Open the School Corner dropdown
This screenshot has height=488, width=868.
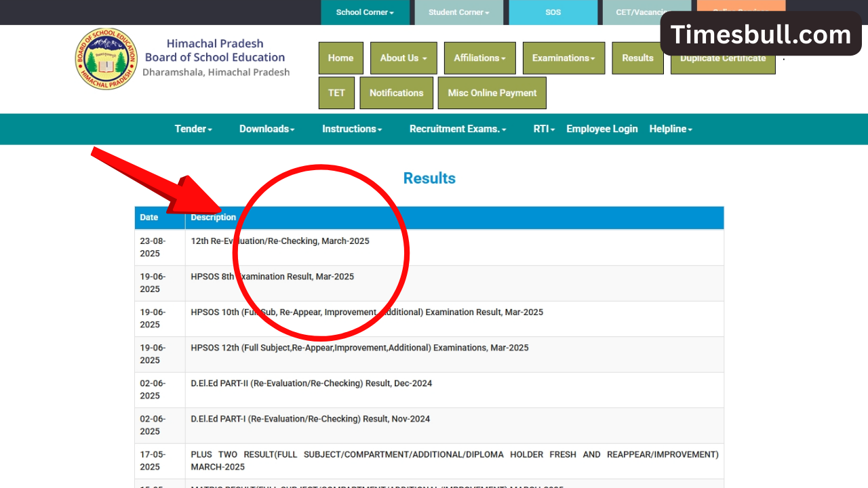(366, 12)
